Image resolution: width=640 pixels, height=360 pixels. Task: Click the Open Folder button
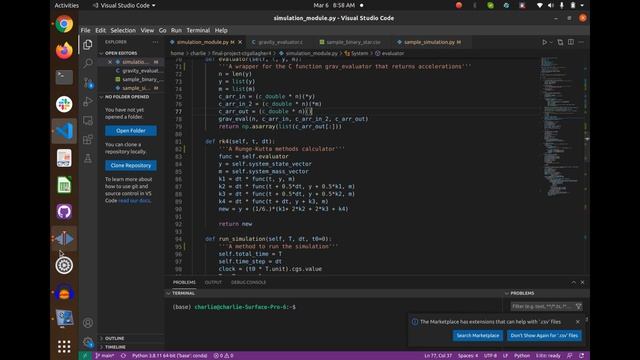coord(131,131)
